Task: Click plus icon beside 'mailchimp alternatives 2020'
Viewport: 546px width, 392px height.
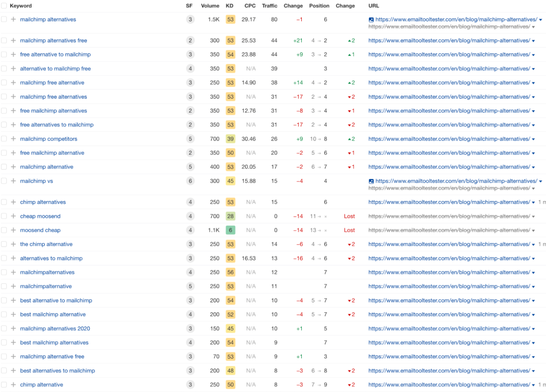Action: 13,328
